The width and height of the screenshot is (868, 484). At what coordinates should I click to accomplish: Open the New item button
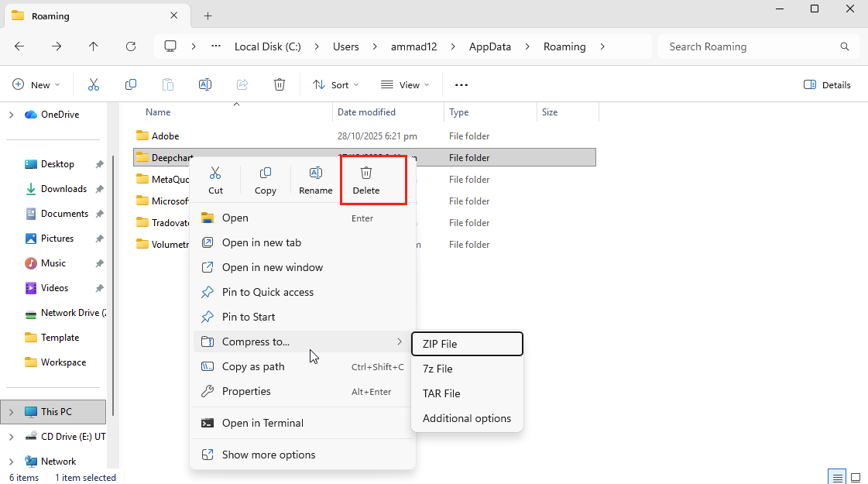pos(36,84)
